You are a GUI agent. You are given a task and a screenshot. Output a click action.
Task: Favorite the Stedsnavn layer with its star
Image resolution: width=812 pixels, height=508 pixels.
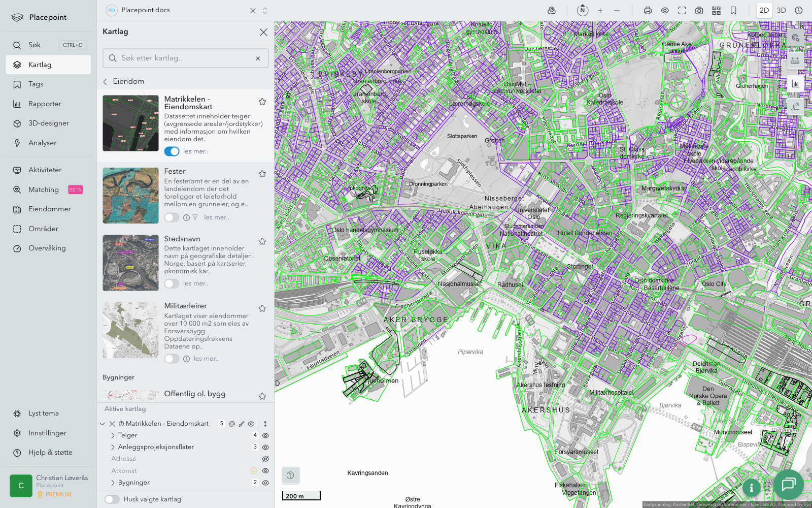(262, 241)
